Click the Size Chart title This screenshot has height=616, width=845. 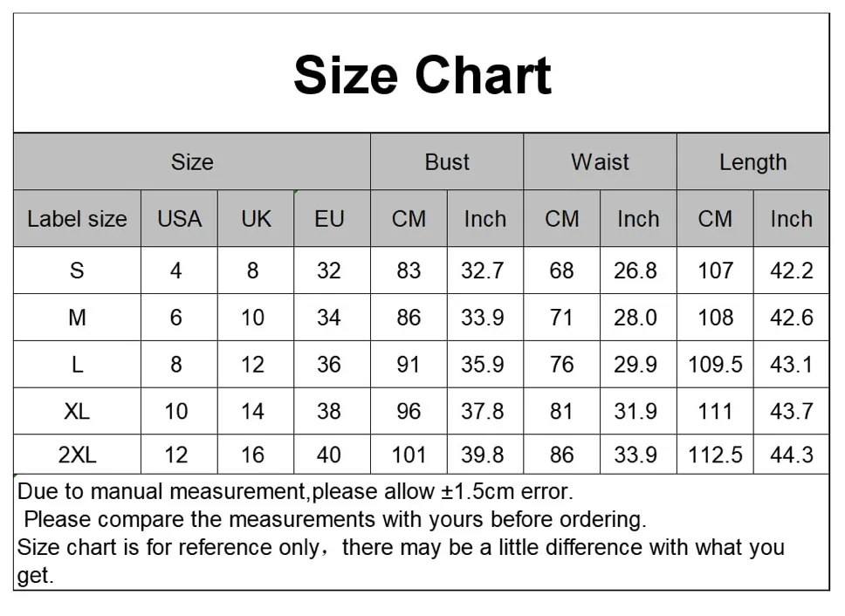[x=422, y=75]
